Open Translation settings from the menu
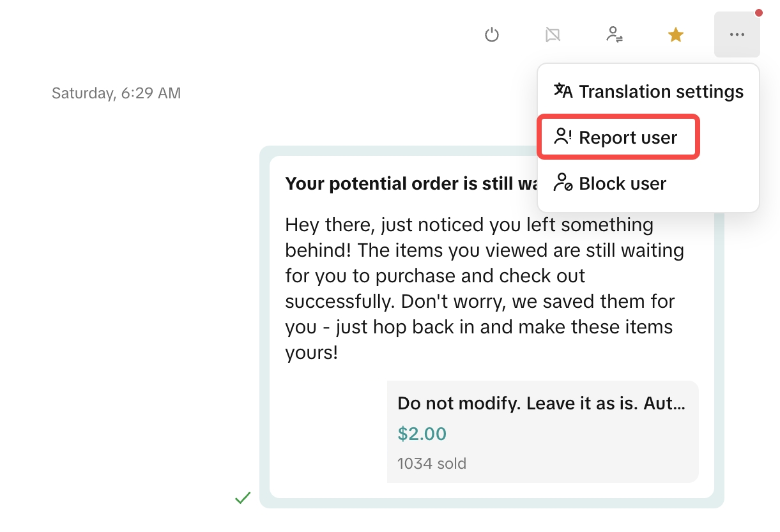 (x=661, y=91)
